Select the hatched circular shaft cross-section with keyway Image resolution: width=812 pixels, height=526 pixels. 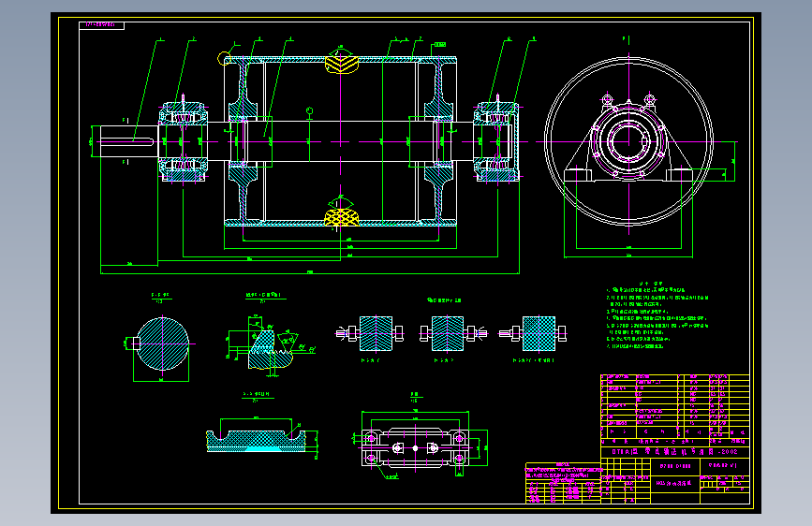coord(162,343)
